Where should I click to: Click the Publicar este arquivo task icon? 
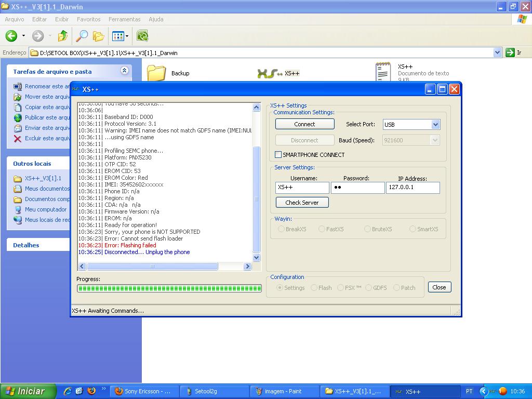18,118
